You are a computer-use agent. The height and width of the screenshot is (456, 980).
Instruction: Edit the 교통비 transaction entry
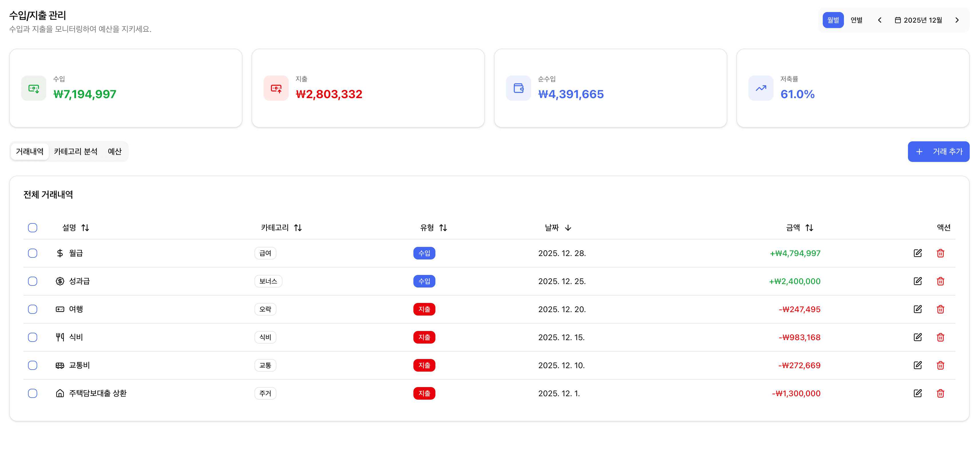[x=917, y=365]
